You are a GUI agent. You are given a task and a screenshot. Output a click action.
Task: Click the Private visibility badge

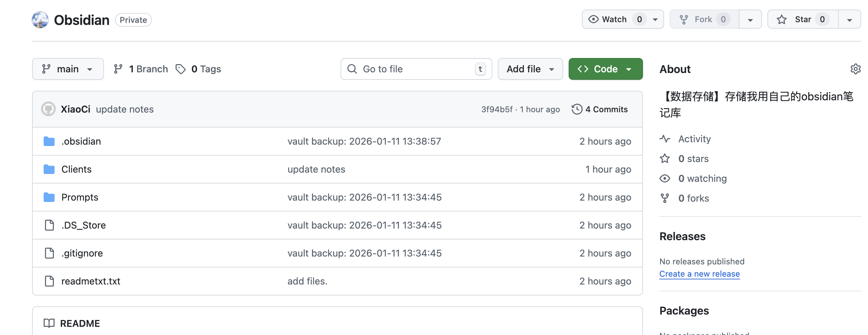[133, 20]
